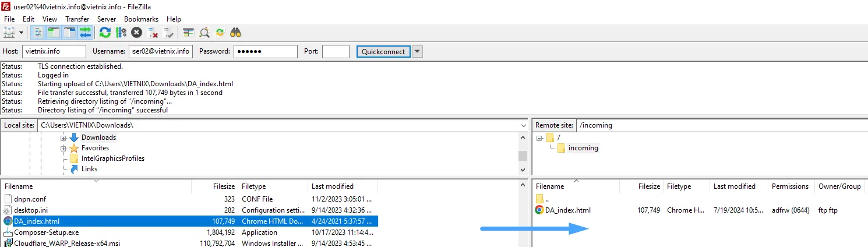Open the Quickconnect history dropdown arrow

pyautogui.click(x=417, y=52)
